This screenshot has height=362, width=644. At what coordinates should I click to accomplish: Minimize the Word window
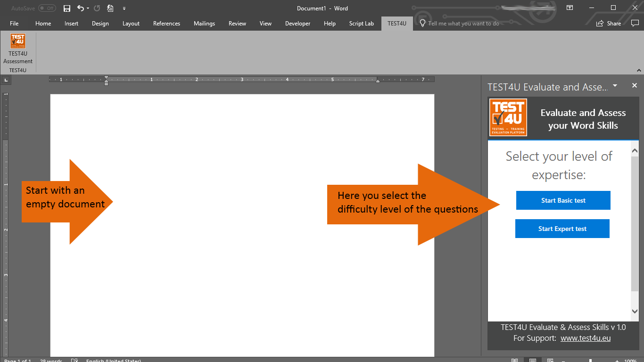(x=592, y=8)
